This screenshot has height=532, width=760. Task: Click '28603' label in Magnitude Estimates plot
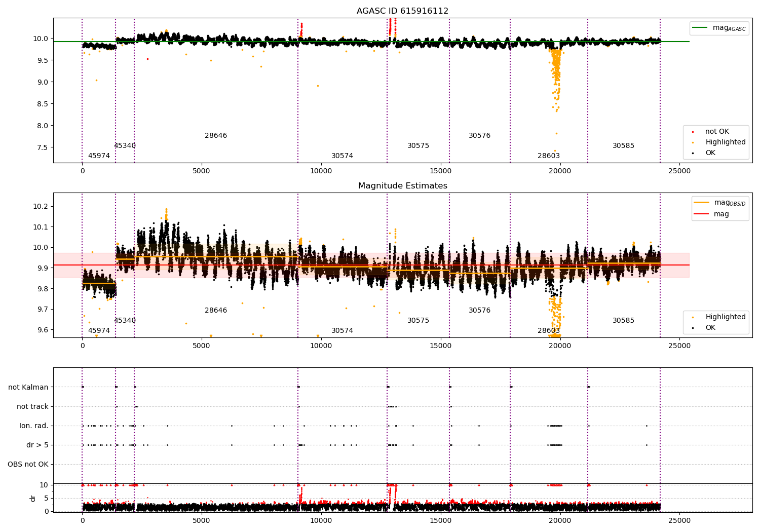pos(549,331)
